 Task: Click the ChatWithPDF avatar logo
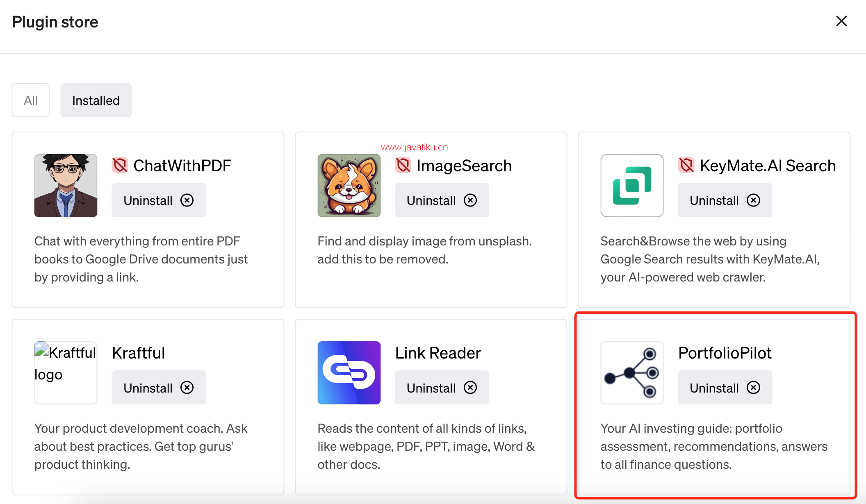[66, 186]
